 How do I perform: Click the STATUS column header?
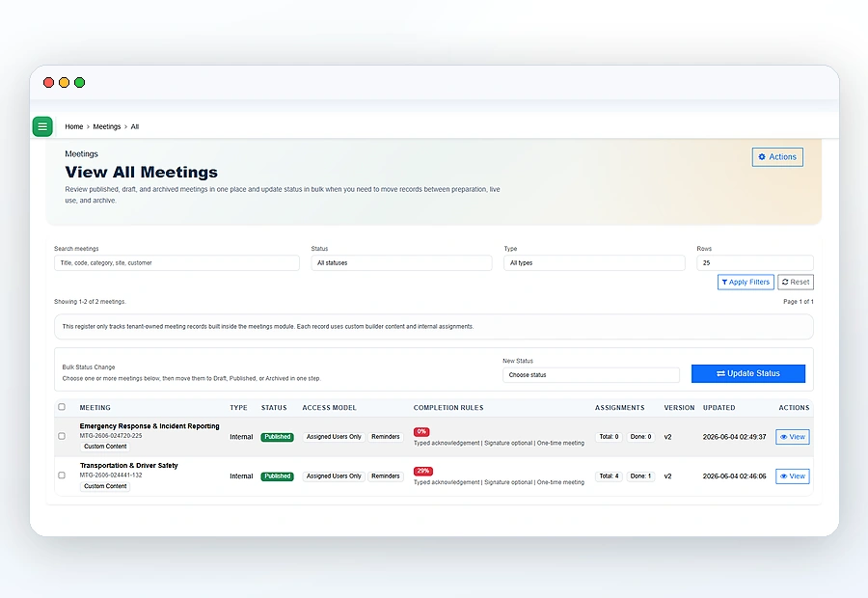tap(274, 408)
